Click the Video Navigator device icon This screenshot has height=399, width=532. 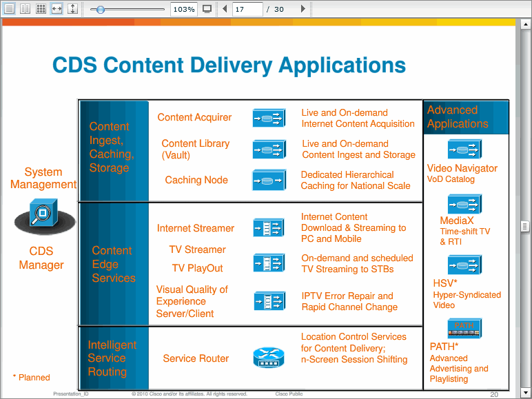coord(464,149)
